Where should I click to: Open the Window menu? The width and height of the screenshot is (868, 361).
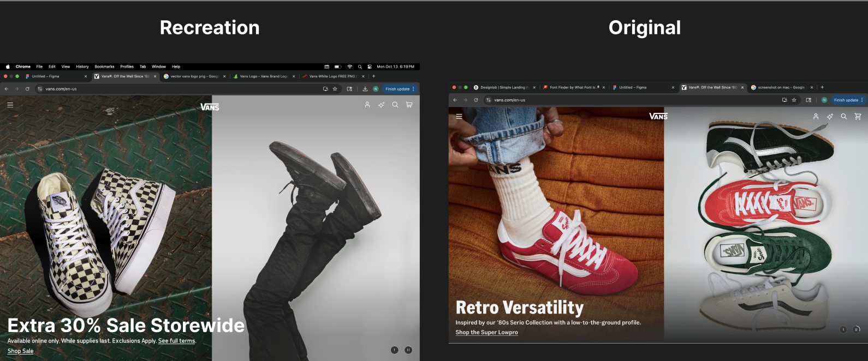coord(159,67)
